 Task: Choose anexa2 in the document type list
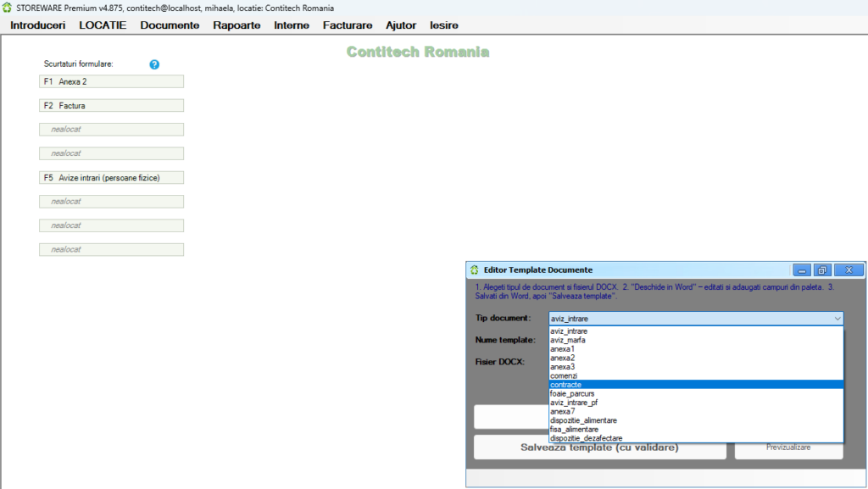pos(696,358)
